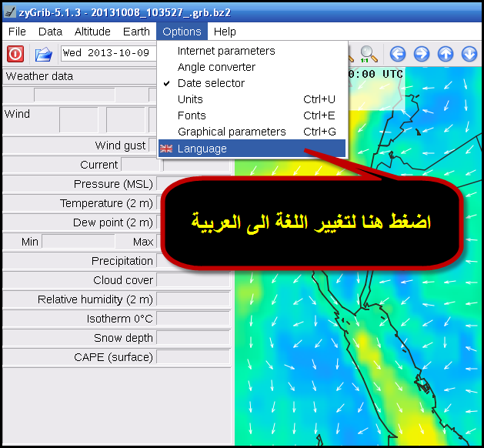Click the Dew point (2 m) label
The image size is (484, 448).
[x=113, y=222]
